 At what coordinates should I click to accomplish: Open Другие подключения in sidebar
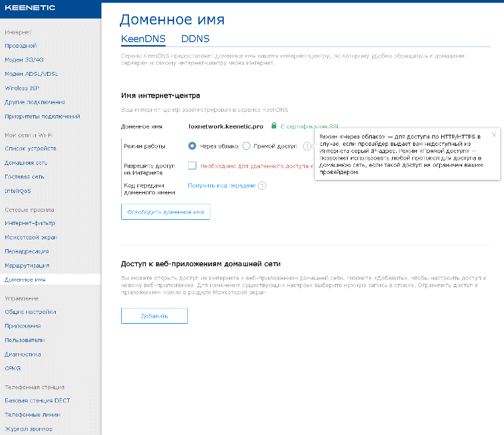(35, 103)
